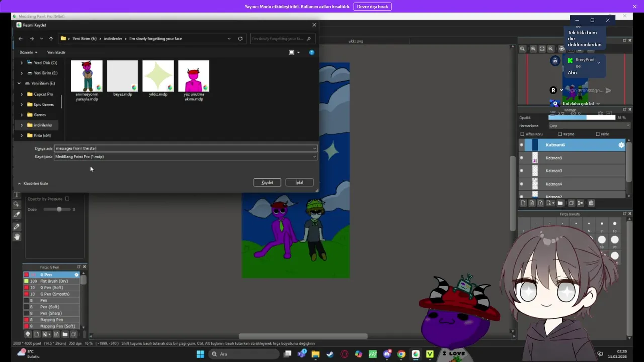Open address bar path history dropdown
Image resolution: width=644 pixels, height=362 pixels.
[x=229, y=39]
